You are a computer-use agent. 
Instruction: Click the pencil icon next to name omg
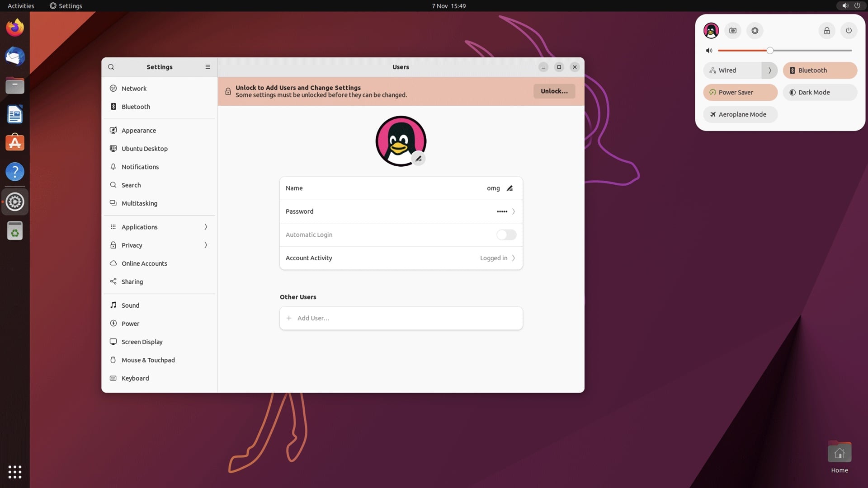click(509, 188)
